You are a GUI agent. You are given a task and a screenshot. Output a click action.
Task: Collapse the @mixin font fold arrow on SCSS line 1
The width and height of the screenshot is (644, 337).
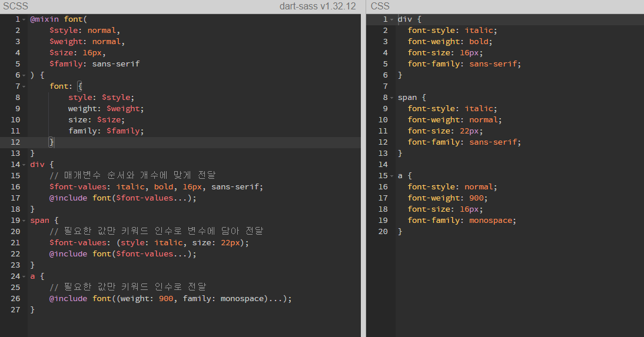tap(24, 19)
